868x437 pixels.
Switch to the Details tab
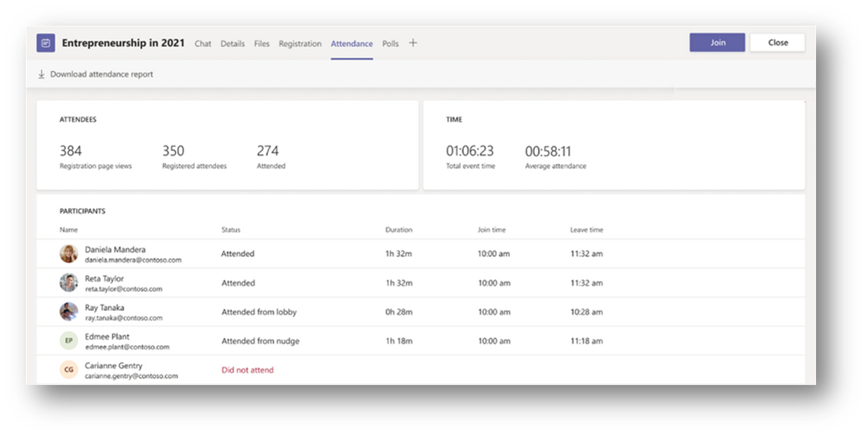233,44
